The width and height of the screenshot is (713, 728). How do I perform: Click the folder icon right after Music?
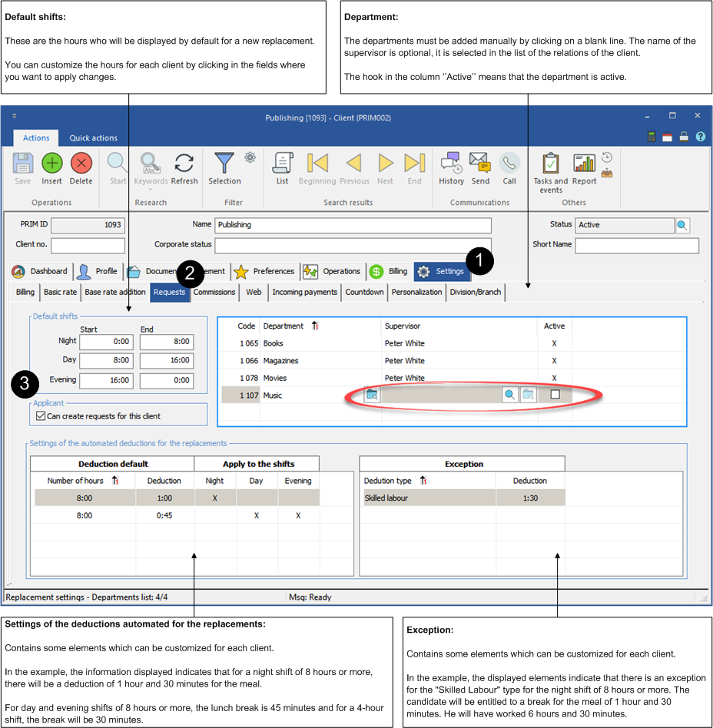pos(372,395)
